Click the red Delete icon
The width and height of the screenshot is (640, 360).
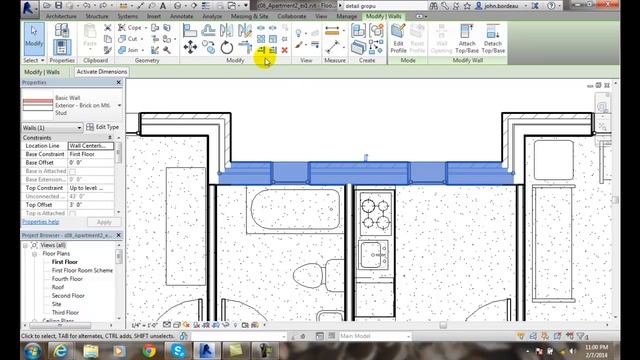click(284, 50)
